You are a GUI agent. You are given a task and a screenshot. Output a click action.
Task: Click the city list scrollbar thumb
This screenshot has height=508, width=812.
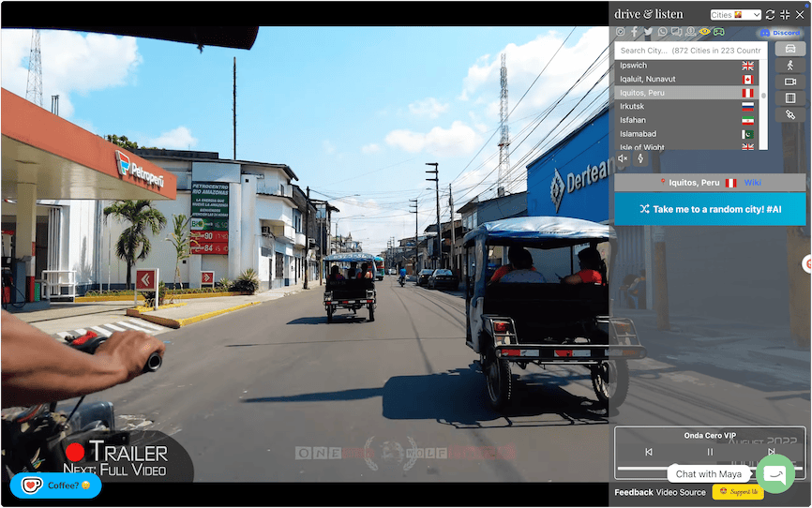tap(763, 96)
